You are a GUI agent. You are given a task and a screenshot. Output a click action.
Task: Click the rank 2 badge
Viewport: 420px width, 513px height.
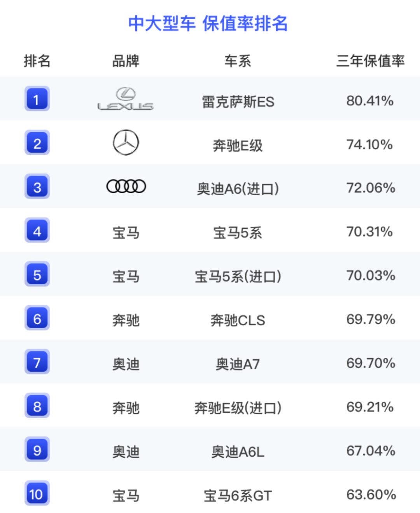[x=37, y=143]
